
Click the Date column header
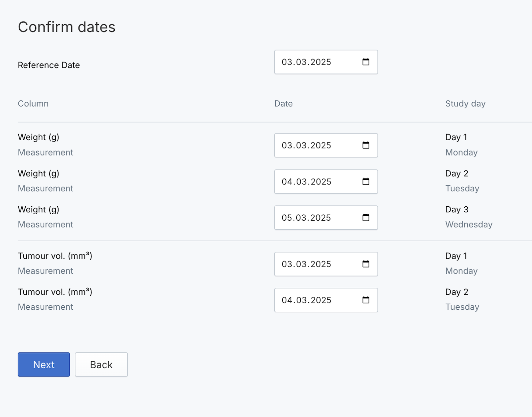click(x=284, y=104)
